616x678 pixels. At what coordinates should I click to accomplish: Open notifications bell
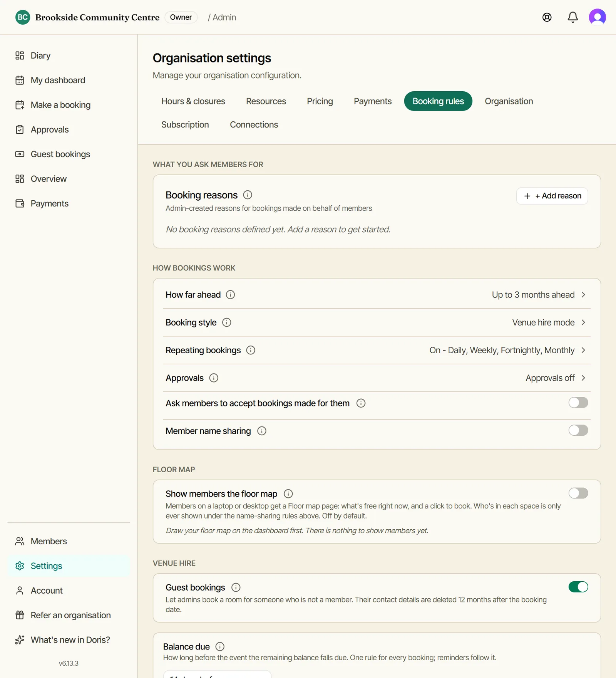572,17
